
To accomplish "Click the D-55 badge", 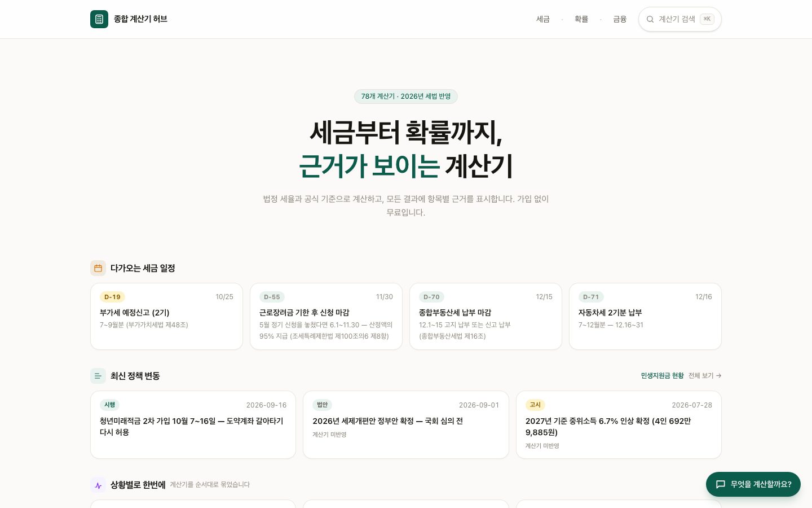I will pyautogui.click(x=272, y=297).
